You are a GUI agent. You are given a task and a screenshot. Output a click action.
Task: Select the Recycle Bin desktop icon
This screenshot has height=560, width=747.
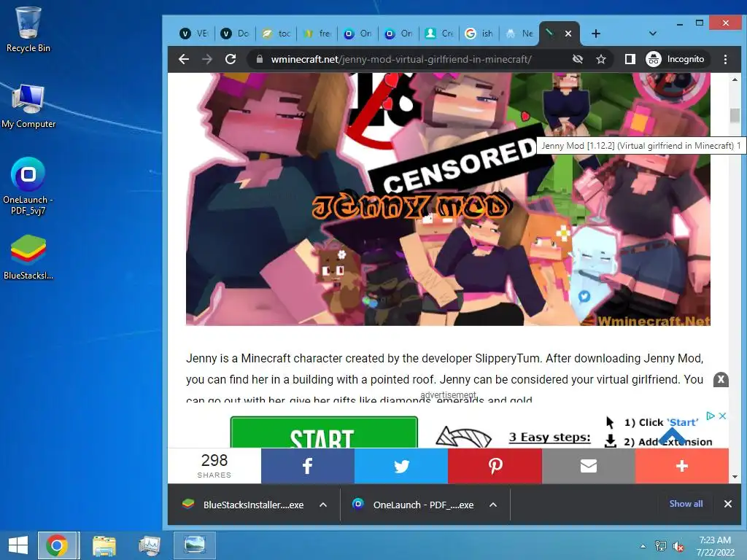28,29
